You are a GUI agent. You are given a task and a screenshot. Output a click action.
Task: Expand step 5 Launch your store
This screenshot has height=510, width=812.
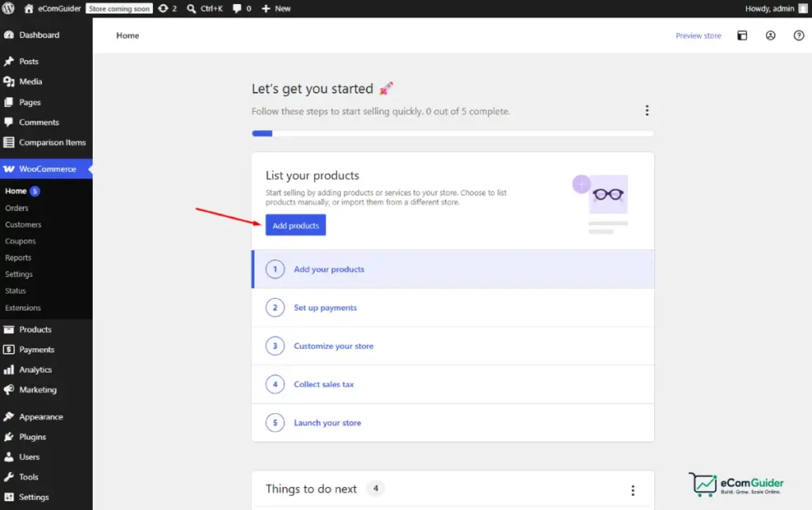point(453,423)
